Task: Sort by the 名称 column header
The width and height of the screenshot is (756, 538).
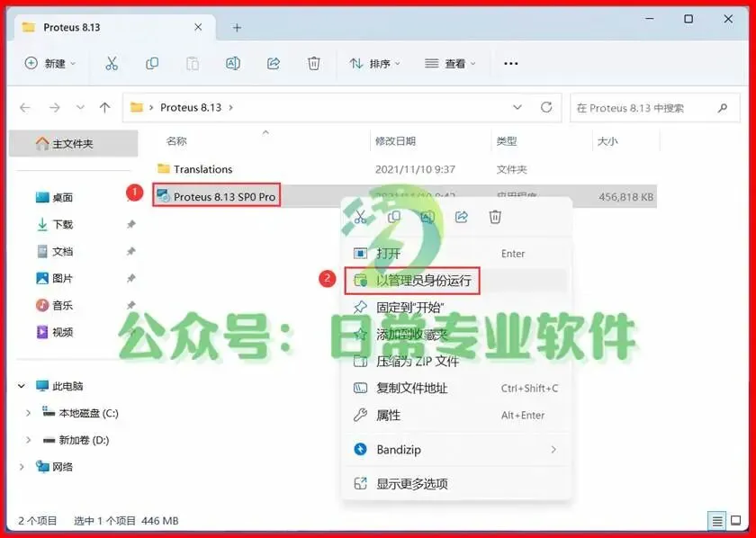Action: coord(176,141)
